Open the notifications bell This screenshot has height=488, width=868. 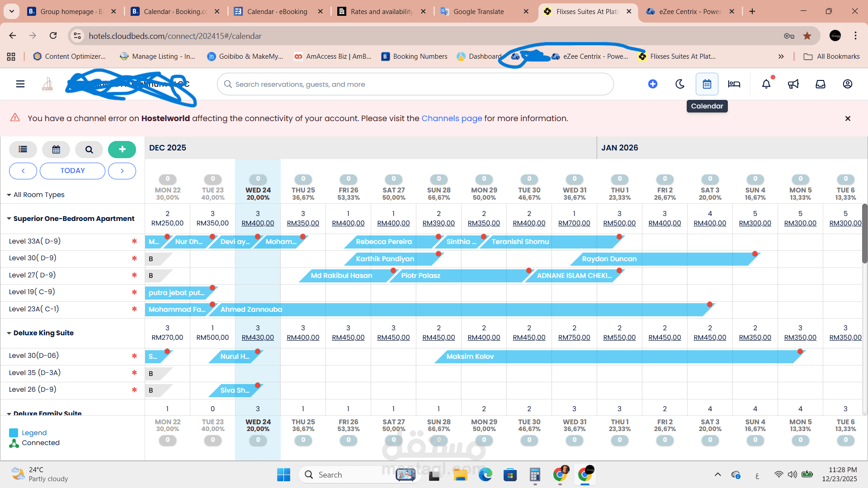tap(766, 84)
